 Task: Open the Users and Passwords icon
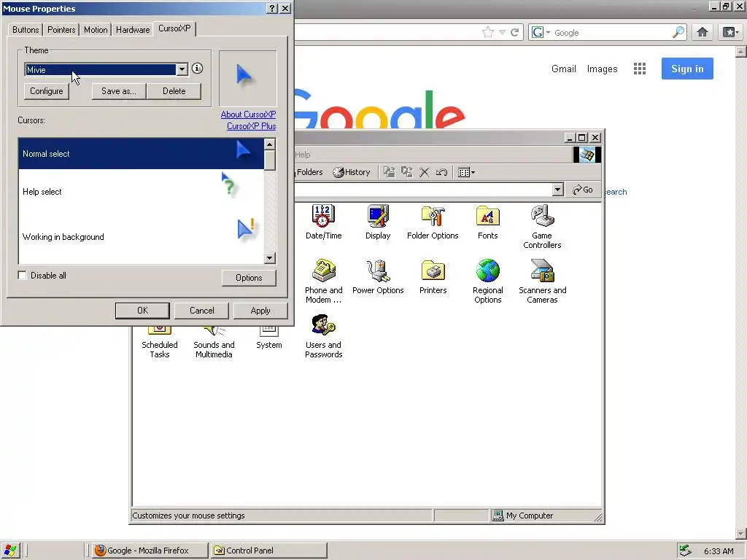click(323, 336)
